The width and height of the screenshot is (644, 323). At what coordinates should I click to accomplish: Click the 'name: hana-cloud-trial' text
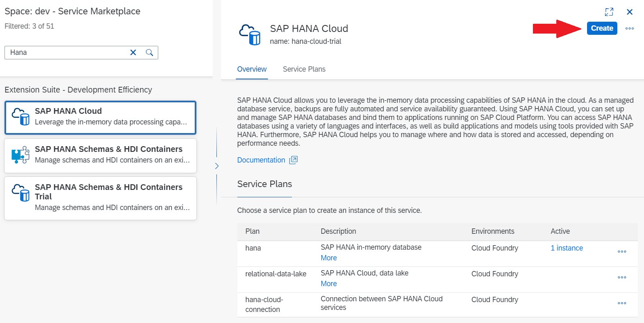tap(305, 41)
